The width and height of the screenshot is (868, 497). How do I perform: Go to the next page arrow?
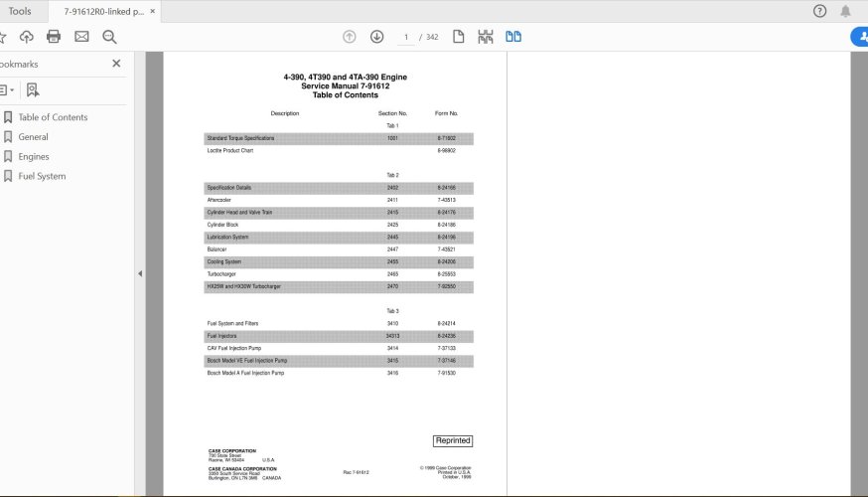376,37
